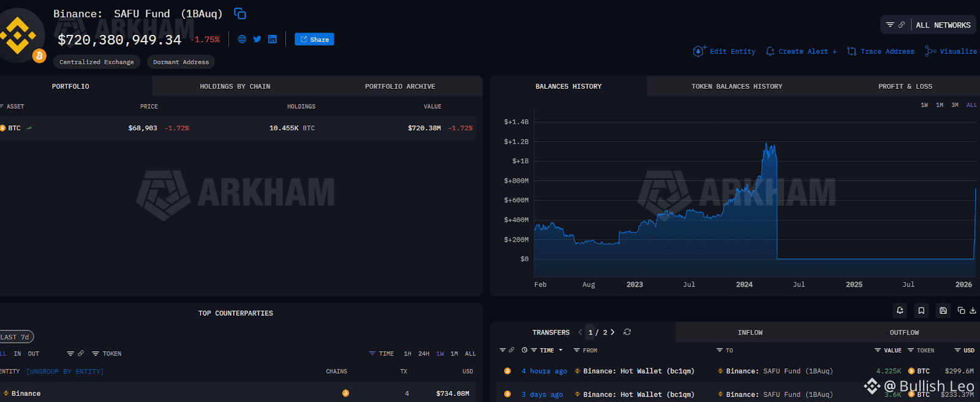Open the website globe icon
This screenshot has height=402, width=980.
click(242, 39)
